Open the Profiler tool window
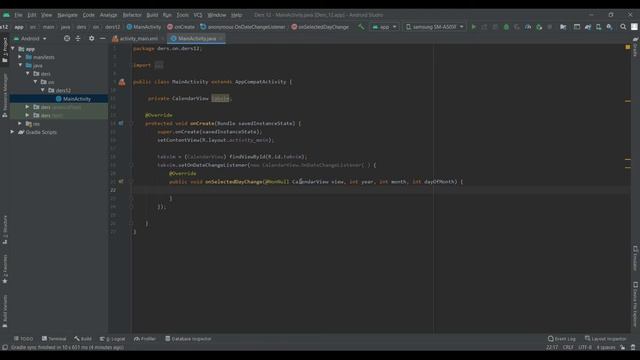Screen dimensions: 640x360 (x=145, y=339)
